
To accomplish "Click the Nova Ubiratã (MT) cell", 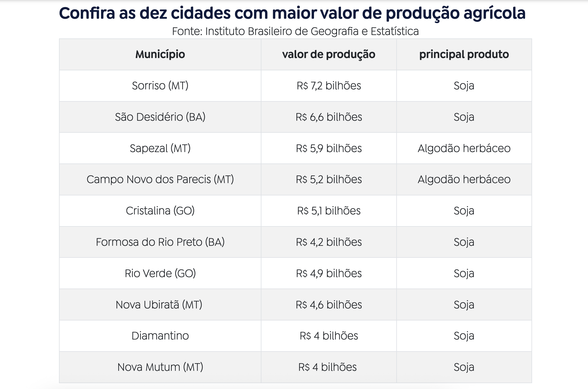I will pos(160,305).
